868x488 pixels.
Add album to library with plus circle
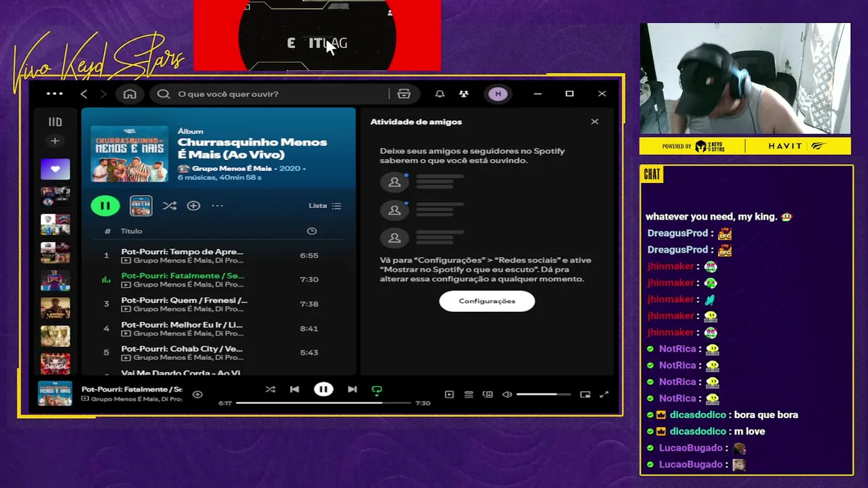tap(193, 205)
